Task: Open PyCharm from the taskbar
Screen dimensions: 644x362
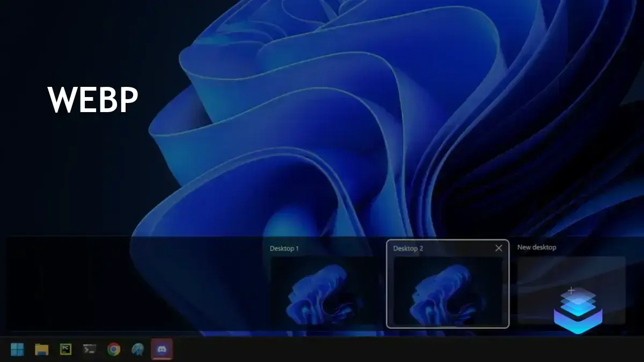Action: (65, 349)
